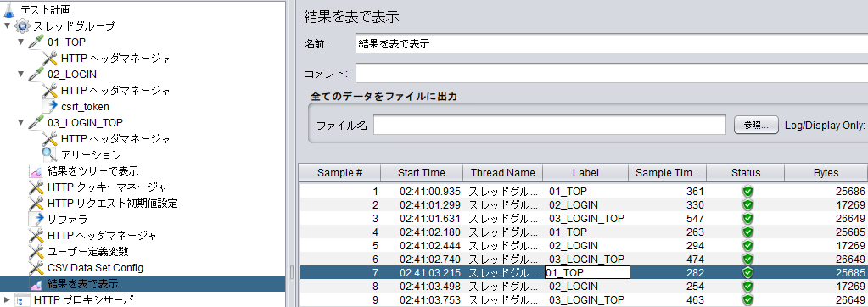Click the ファイル名 file name input field
Viewport: 868px width, 307px height.
tap(550, 125)
